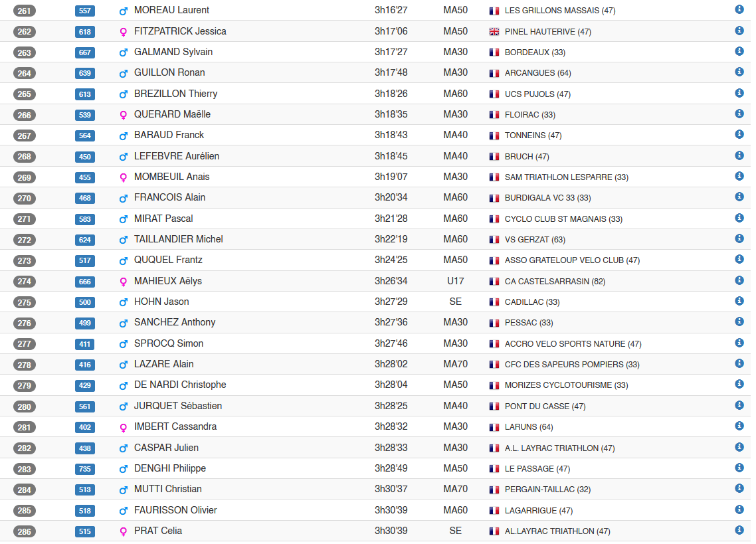Open club SAM TRIATHLON LESPARRE
Screen dimensions: 756x544
(x=567, y=177)
